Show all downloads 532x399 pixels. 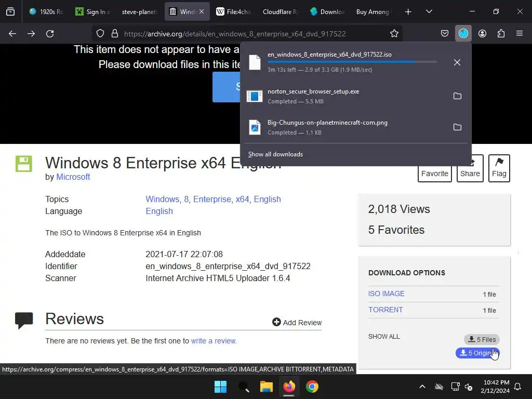[275, 154]
